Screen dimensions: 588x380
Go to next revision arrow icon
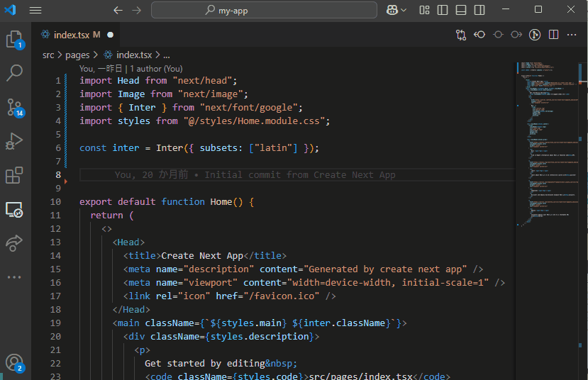(x=516, y=35)
